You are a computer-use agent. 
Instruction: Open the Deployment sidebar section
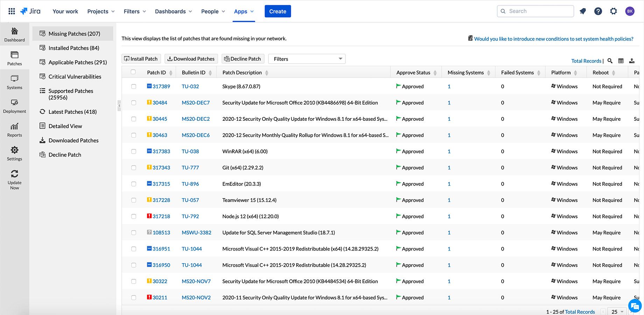[14, 106]
